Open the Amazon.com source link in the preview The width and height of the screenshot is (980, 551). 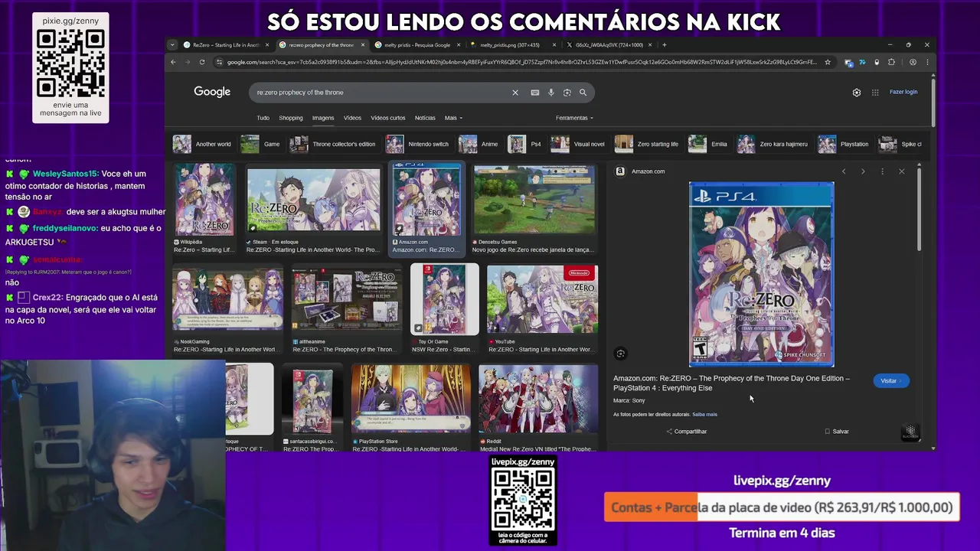point(641,171)
